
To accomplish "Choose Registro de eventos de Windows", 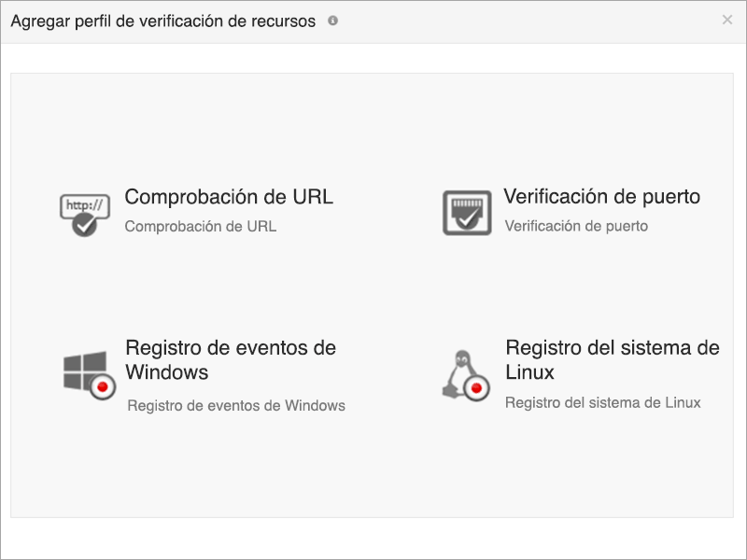I will tap(230, 358).
